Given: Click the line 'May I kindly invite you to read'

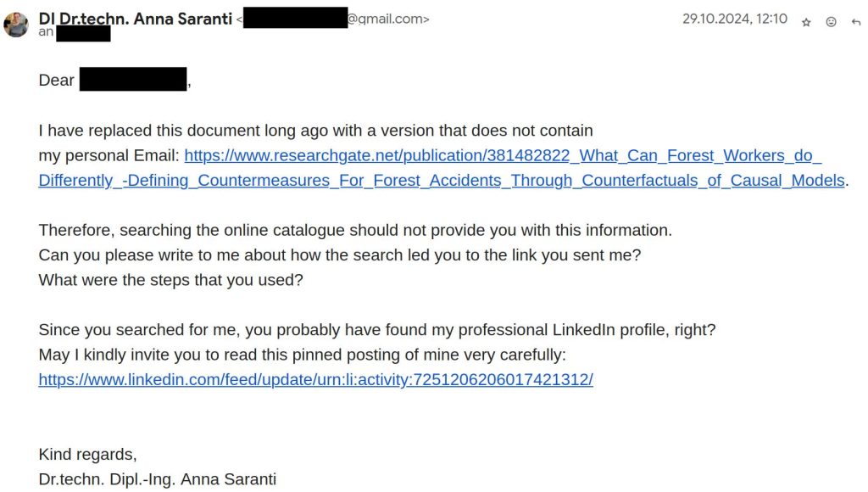Looking at the screenshot, I should tap(302, 355).
